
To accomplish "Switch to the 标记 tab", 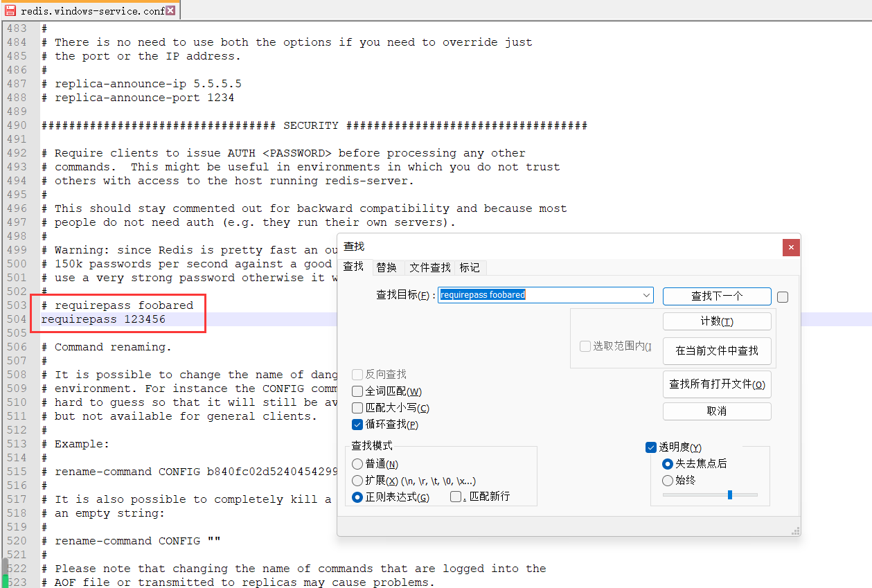I will (x=470, y=267).
